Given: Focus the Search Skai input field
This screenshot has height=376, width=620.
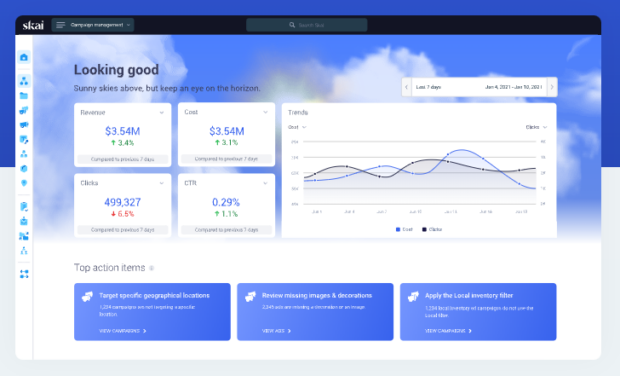Looking at the screenshot, I should [306, 25].
